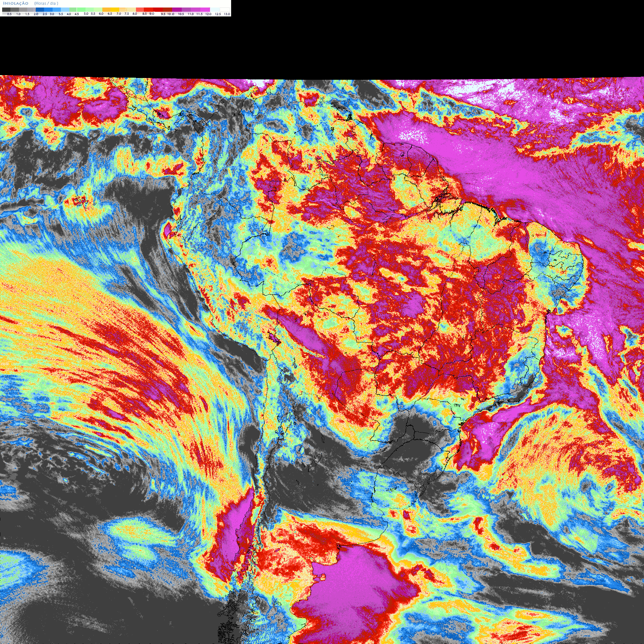
Task: Click the 12.5 legend value
Action: pyautogui.click(x=218, y=14)
